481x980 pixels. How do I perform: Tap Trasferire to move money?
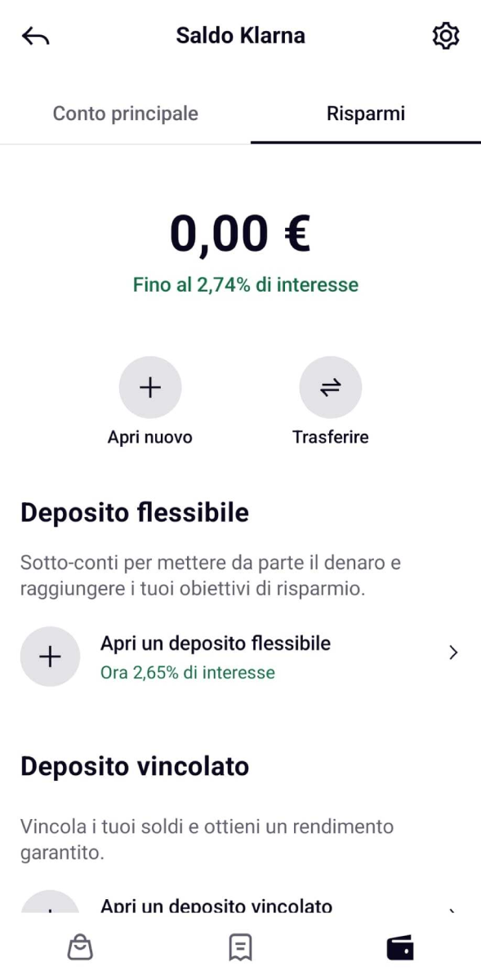tap(331, 436)
